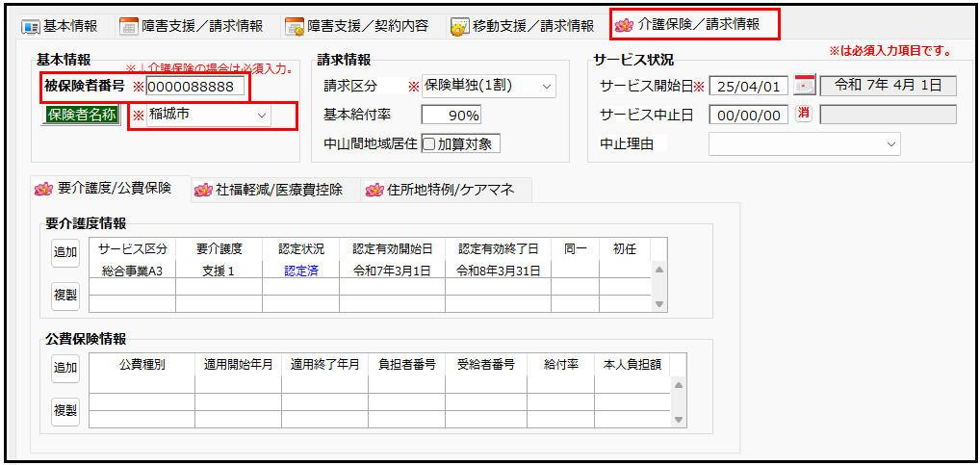Click the 要介護度 column header

click(x=219, y=249)
